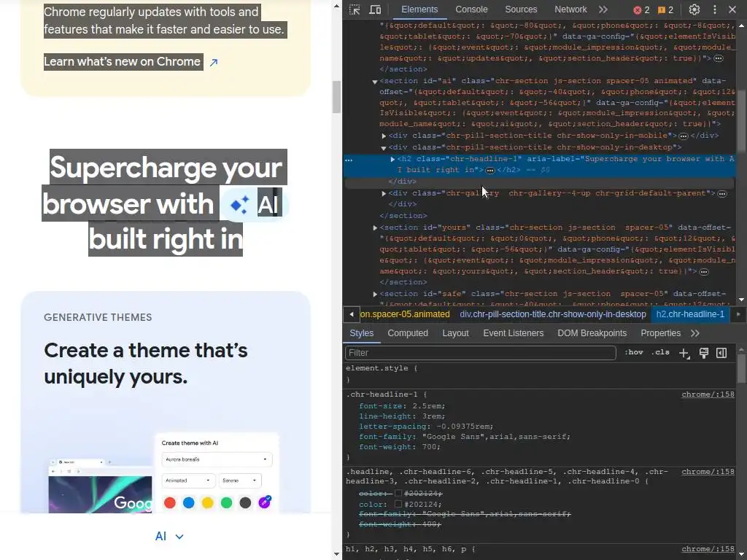Click the swatch on struck-through color property
The height and width of the screenshot is (560, 747).
tap(398, 494)
